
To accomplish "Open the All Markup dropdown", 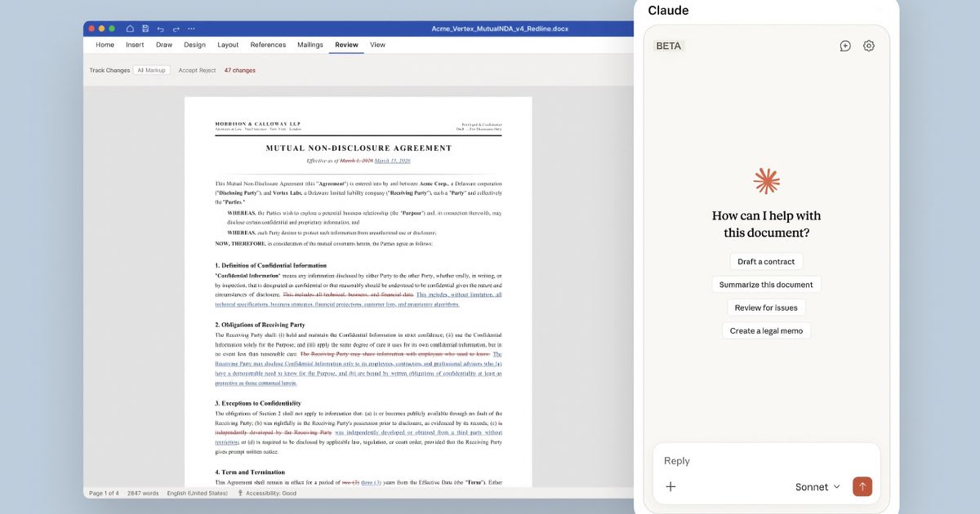I will (151, 70).
